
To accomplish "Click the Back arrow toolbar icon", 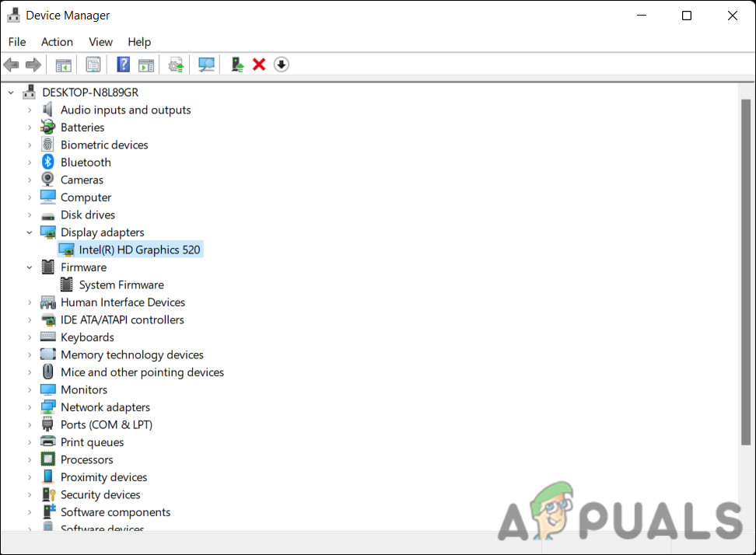I will tap(11, 65).
